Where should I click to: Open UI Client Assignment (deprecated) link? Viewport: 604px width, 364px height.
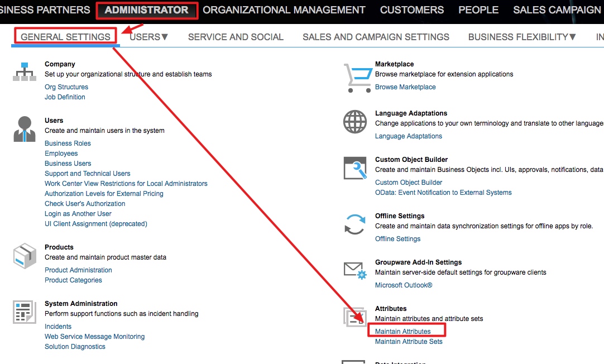(96, 223)
